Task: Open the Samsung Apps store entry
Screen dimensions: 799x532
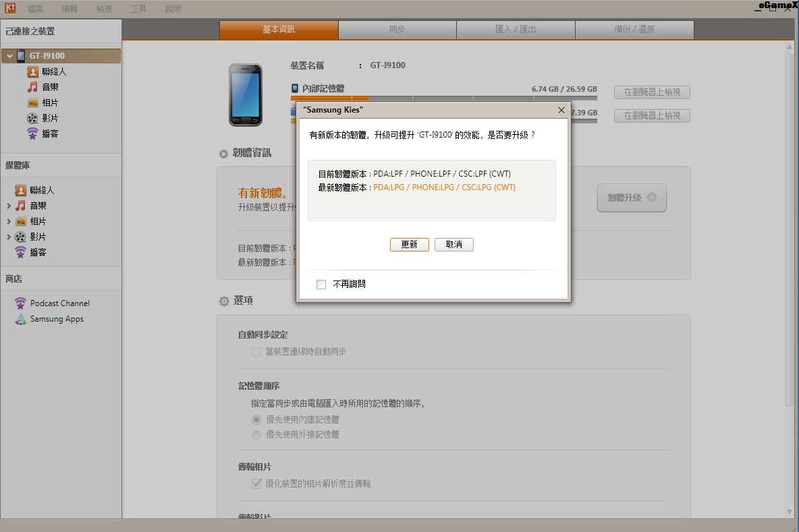Action: pyautogui.click(x=57, y=319)
